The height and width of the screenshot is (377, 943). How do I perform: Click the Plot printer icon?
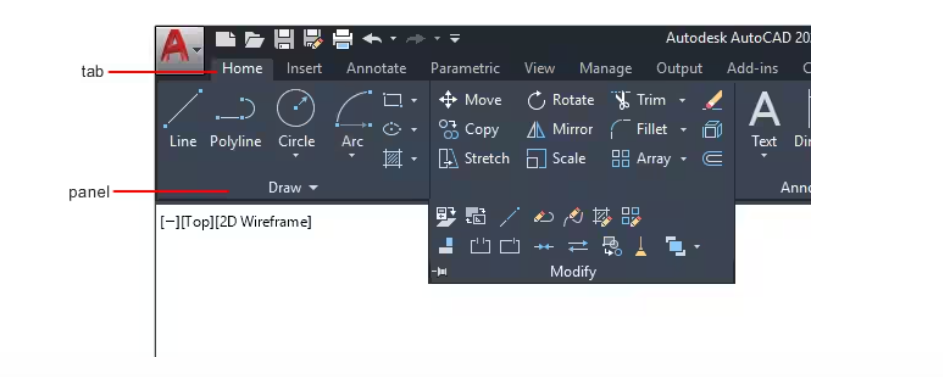pos(343,39)
